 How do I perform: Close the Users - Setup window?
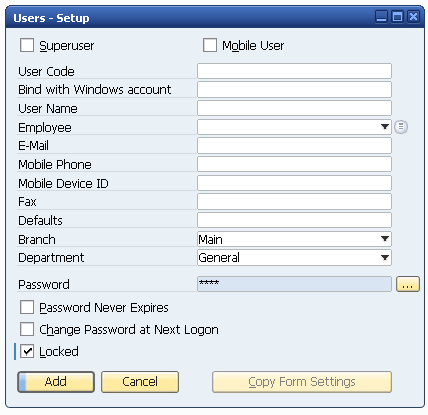[413, 17]
